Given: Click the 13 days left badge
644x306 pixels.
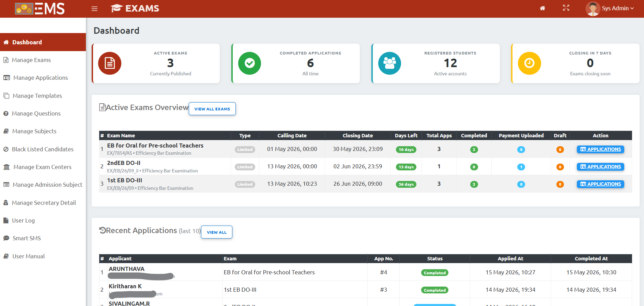Looking at the screenshot, I should (x=406, y=167).
